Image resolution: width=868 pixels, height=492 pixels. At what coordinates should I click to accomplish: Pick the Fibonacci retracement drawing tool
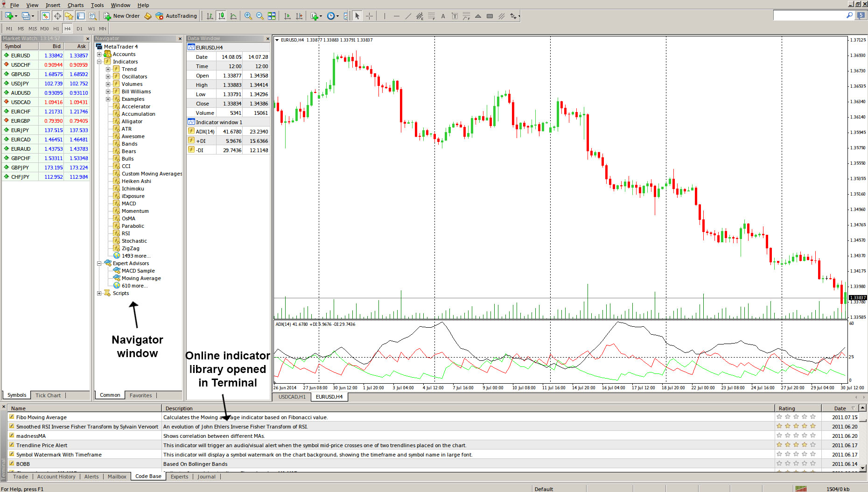(431, 16)
